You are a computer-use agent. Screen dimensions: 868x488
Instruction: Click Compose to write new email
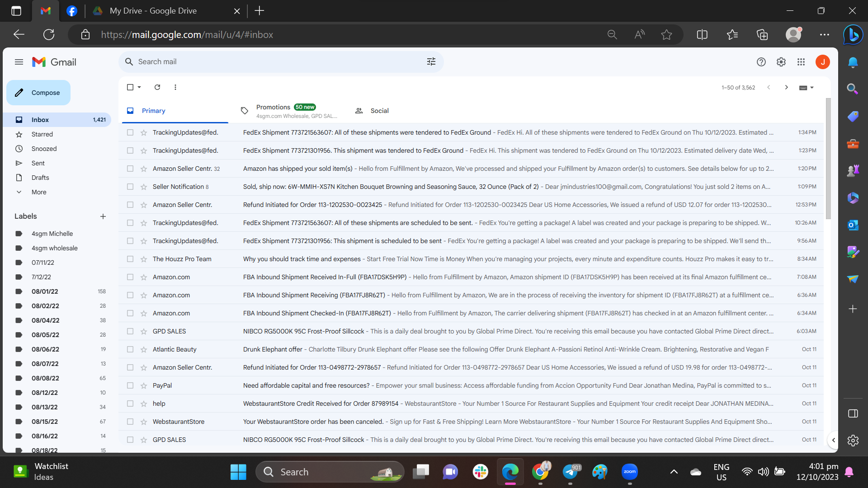coord(38,93)
